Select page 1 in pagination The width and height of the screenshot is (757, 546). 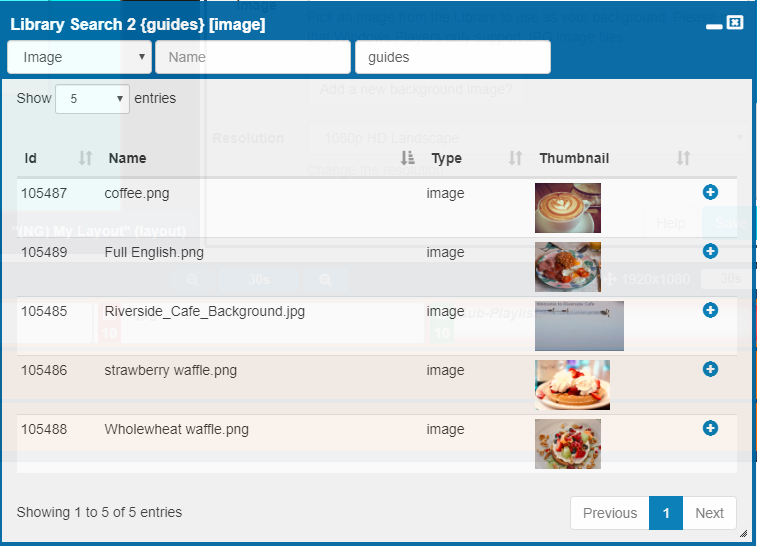665,513
